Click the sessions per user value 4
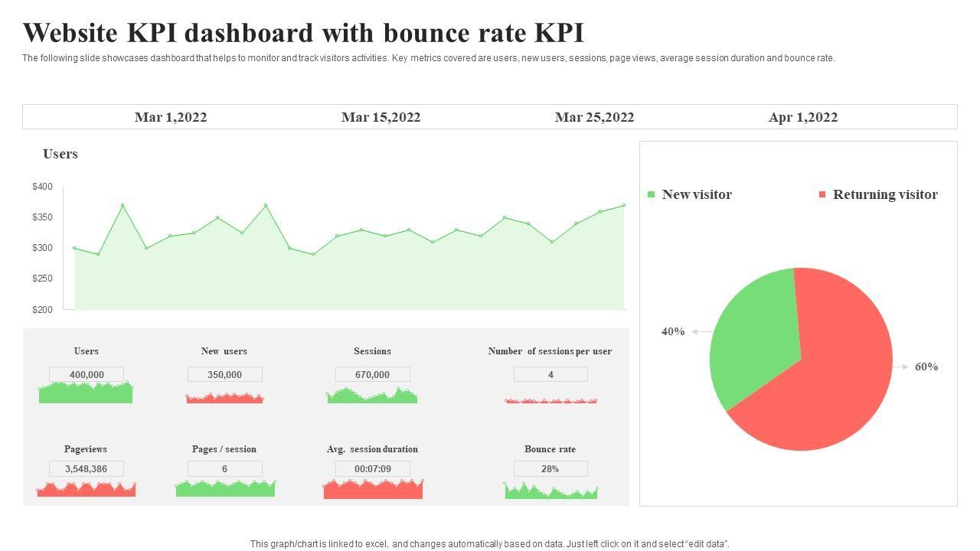Viewport: 980px width, 551px height. click(x=550, y=374)
